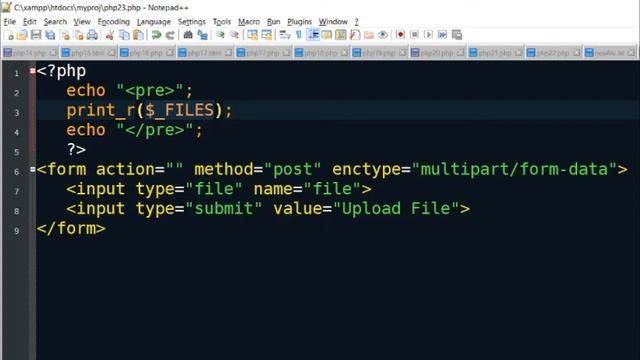Open Folder as Workspace icon
Viewport: 640px width, 360px height.
tap(369, 35)
